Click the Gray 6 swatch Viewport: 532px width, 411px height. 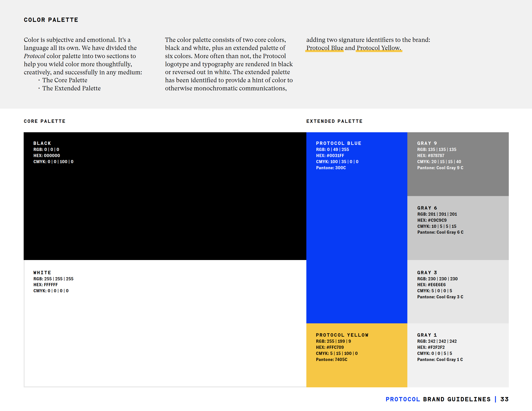pyautogui.click(x=458, y=228)
